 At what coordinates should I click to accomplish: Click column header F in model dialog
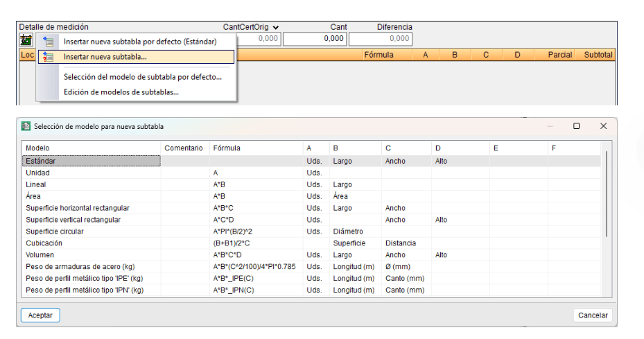pos(574,148)
